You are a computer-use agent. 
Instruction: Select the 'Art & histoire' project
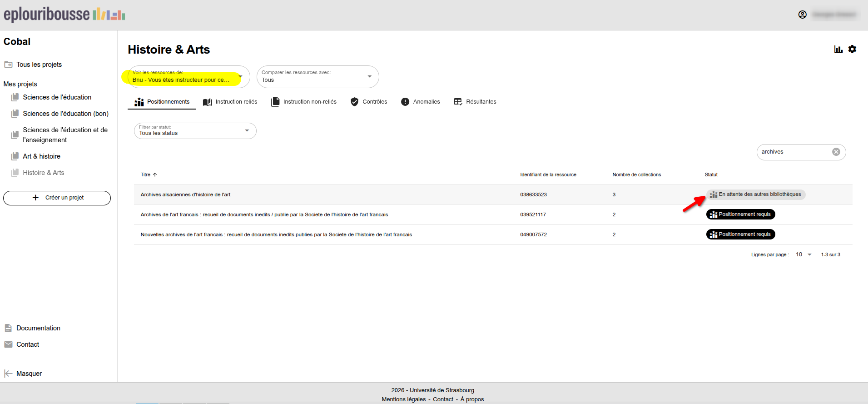tap(41, 156)
